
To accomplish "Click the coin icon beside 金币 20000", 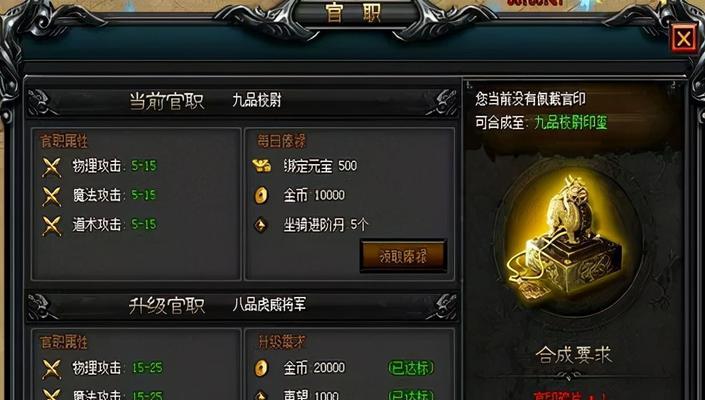I will coord(261,368).
